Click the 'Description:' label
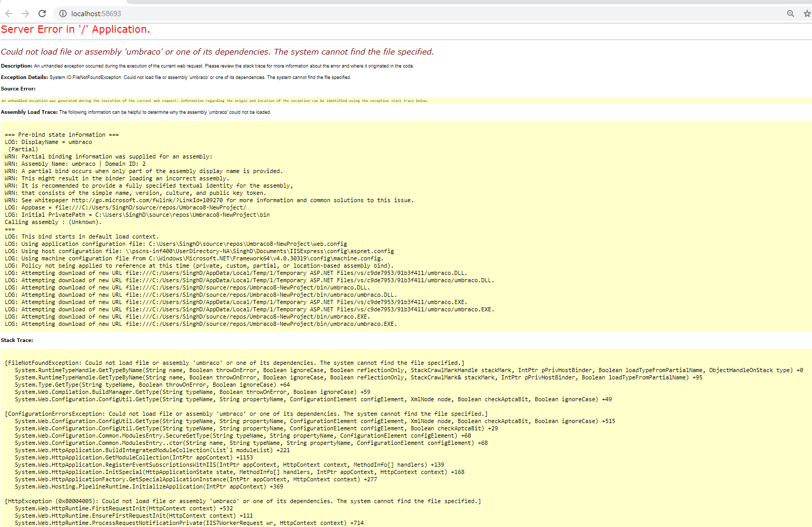The height and width of the screenshot is (527, 812). coord(17,66)
